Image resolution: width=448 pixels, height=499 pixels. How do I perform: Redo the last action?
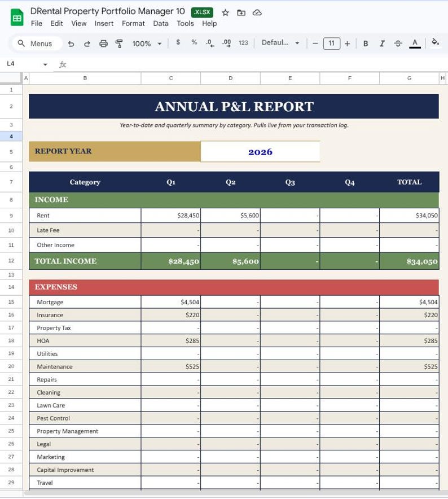pyautogui.click(x=87, y=43)
